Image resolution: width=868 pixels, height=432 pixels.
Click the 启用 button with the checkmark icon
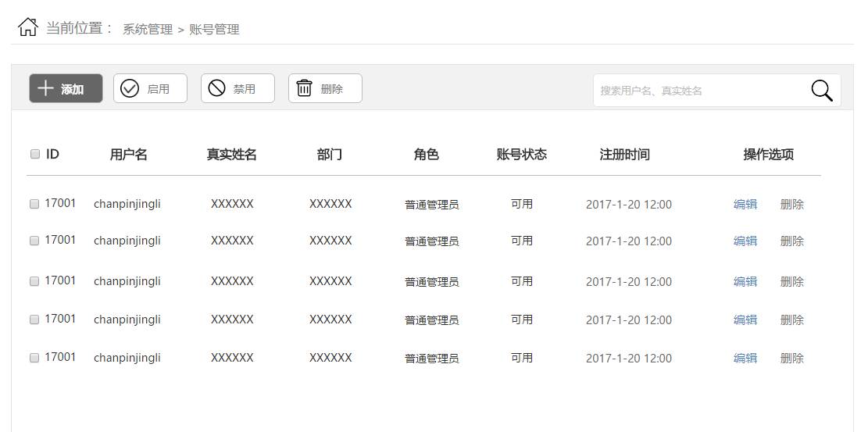click(x=151, y=88)
